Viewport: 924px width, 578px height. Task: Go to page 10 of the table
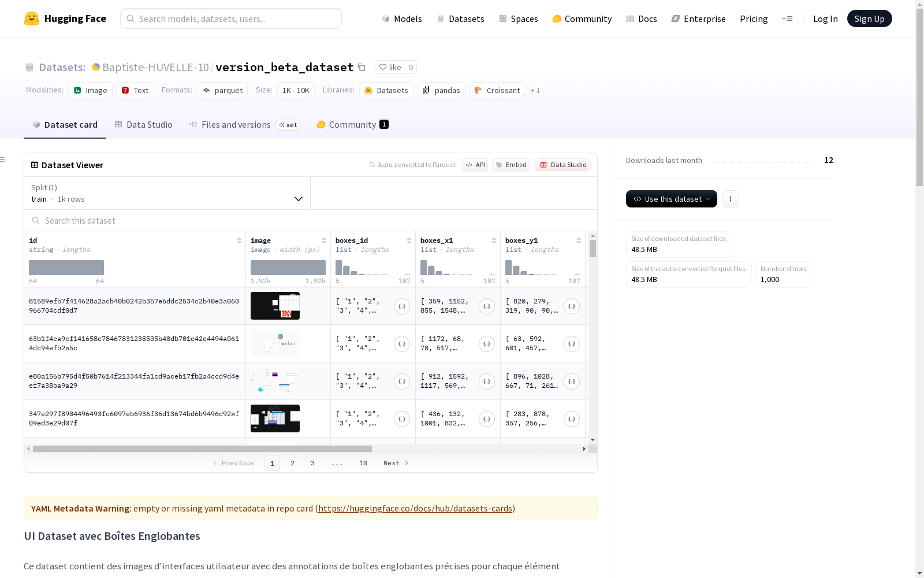click(x=363, y=463)
